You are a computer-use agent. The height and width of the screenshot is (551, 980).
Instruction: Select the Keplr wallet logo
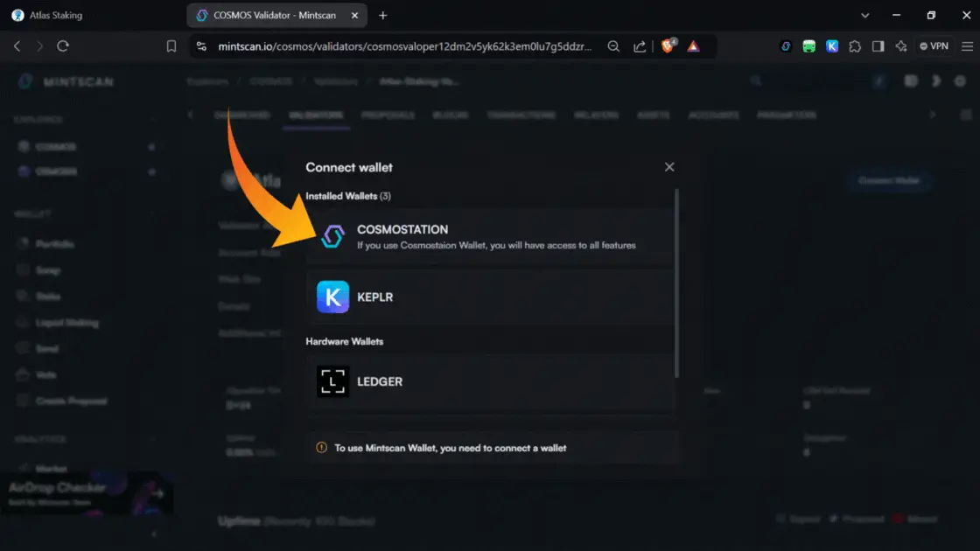332,297
